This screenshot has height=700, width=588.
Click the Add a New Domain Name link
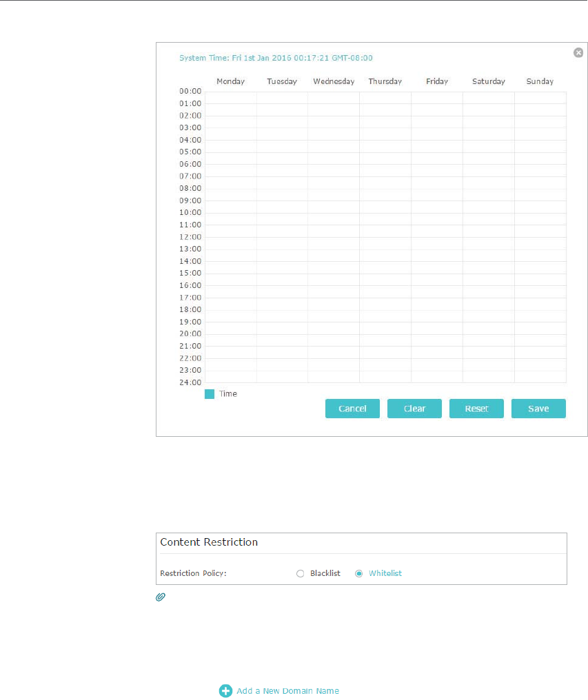[x=287, y=690]
